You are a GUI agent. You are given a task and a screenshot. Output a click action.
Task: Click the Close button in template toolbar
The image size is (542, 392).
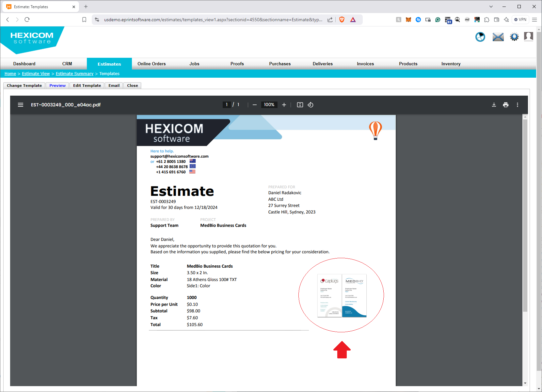(133, 86)
